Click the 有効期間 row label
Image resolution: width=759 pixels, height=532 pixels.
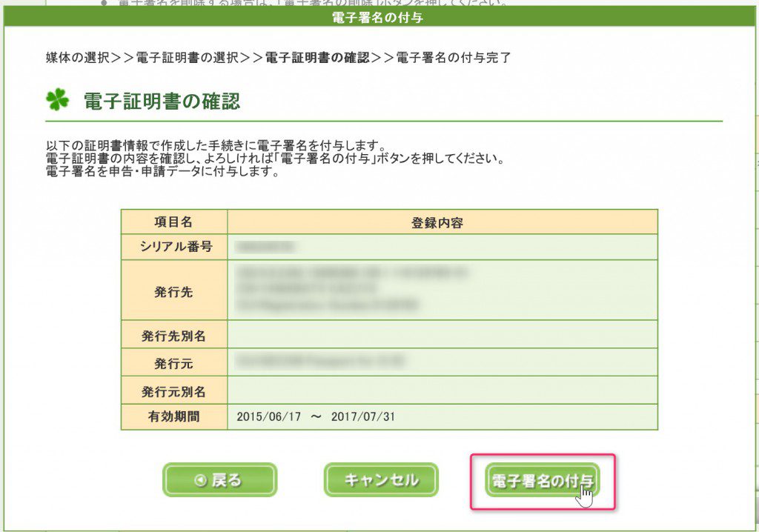(x=174, y=417)
